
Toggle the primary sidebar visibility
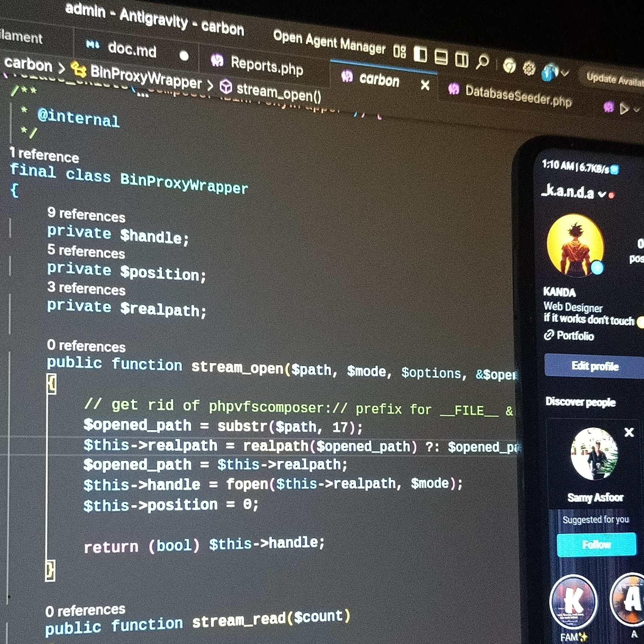(x=420, y=55)
